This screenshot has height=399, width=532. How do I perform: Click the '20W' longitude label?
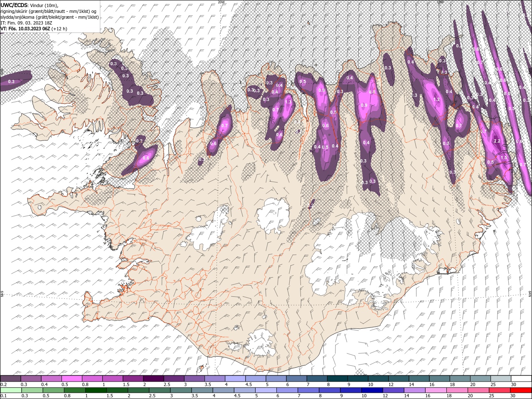221,2
